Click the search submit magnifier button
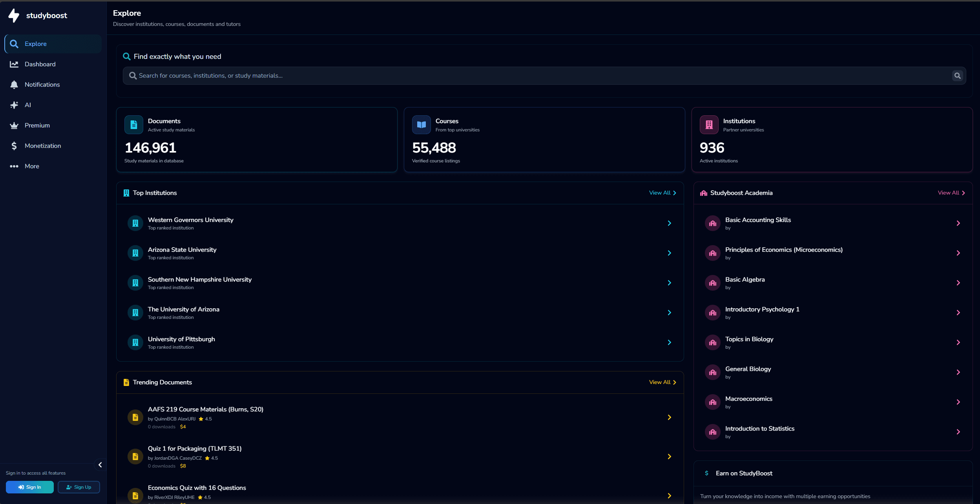 (x=957, y=76)
